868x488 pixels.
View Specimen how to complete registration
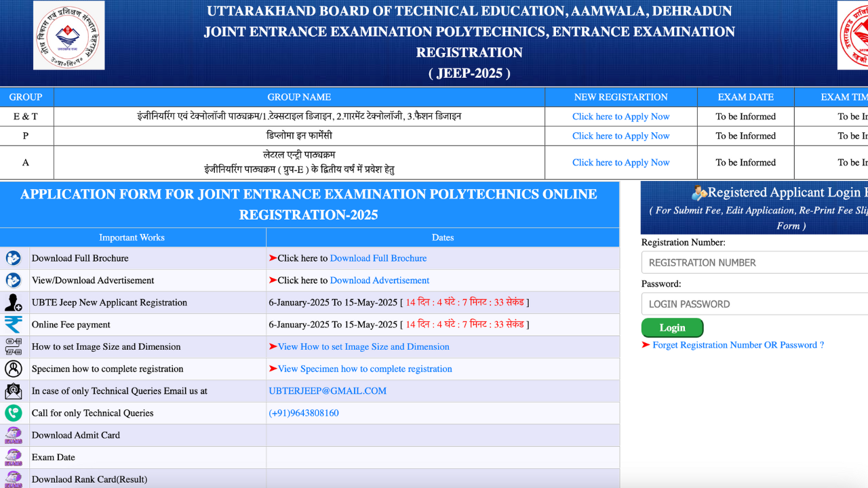pos(365,369)
